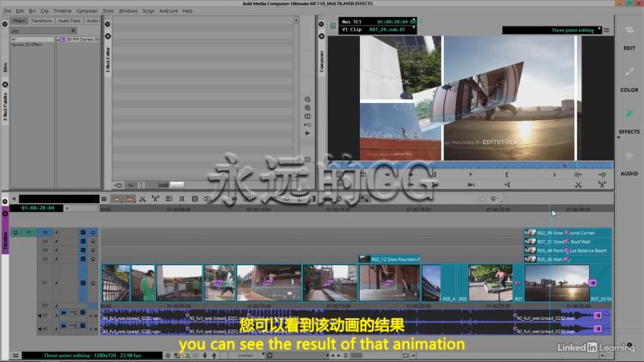Click Play button in Composer
Viewport: 644px width, 362px height.
pos(471,175)
